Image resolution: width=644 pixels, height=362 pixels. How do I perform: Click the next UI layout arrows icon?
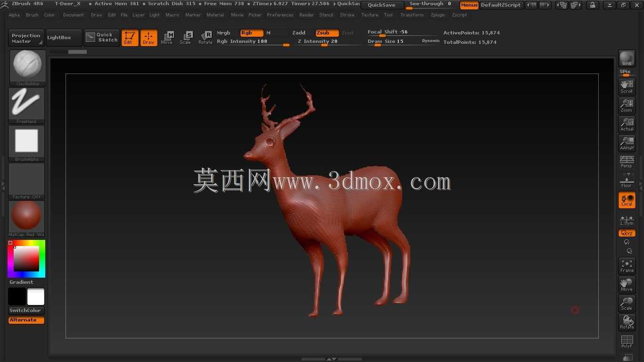[x=545, y=5]
